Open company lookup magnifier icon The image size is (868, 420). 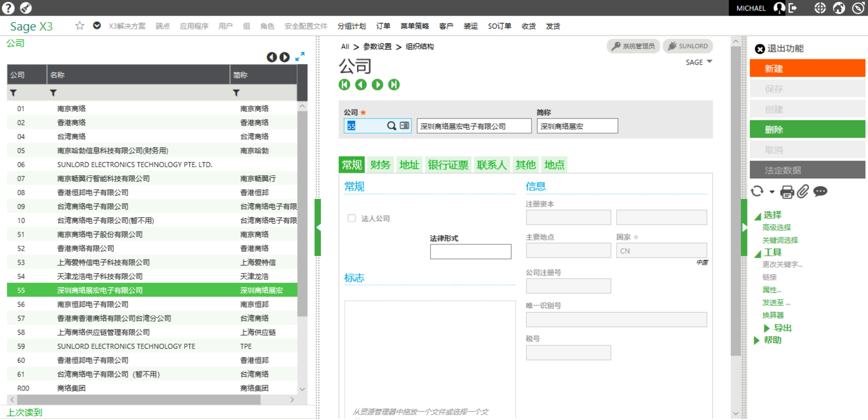tap(392, 126)
